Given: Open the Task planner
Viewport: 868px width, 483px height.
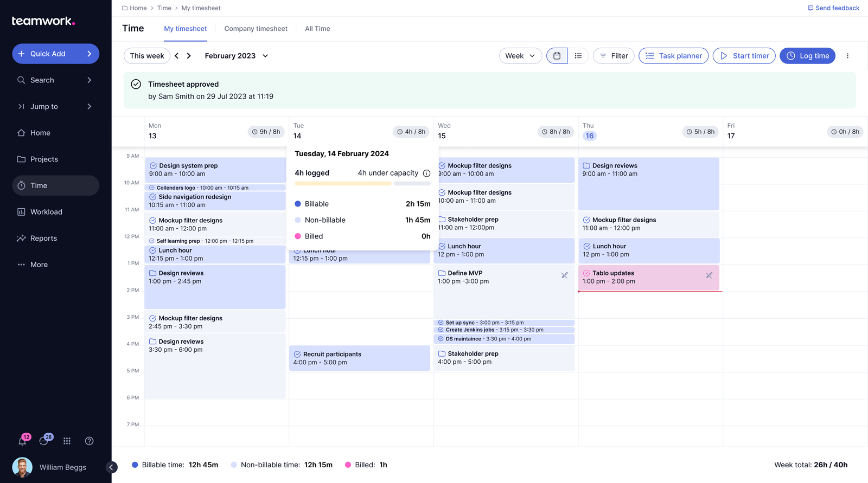Looking at the screenshot, I should tap(674, 56).
